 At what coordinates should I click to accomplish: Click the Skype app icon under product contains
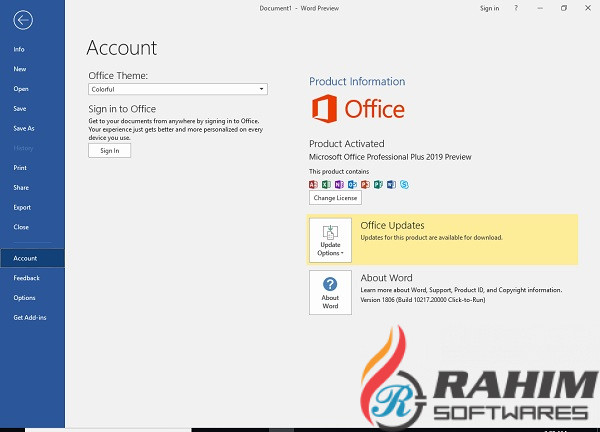tap(404, 184)
